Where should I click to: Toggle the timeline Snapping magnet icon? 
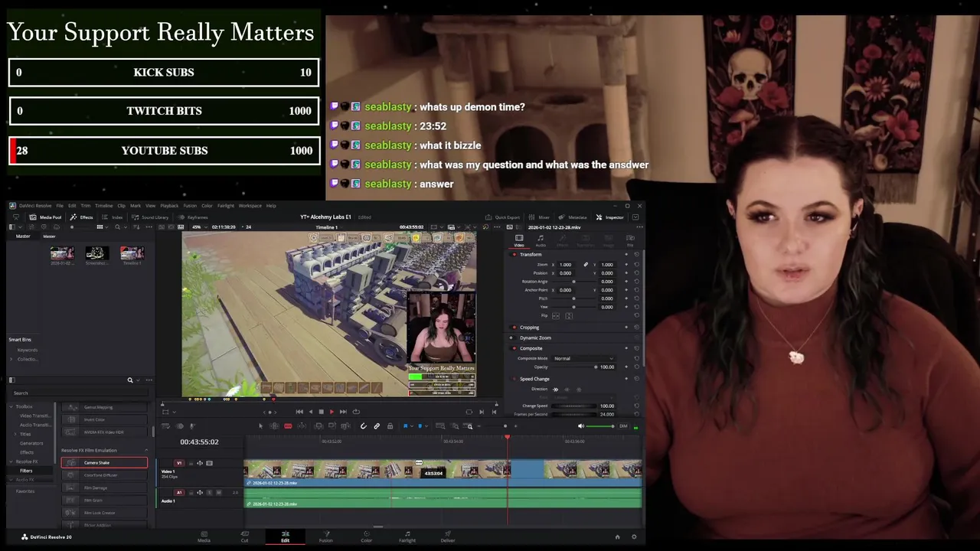point(364,426)
